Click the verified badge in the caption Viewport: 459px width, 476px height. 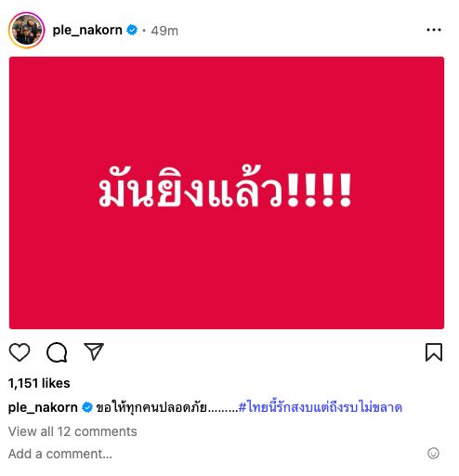(87, 407)
